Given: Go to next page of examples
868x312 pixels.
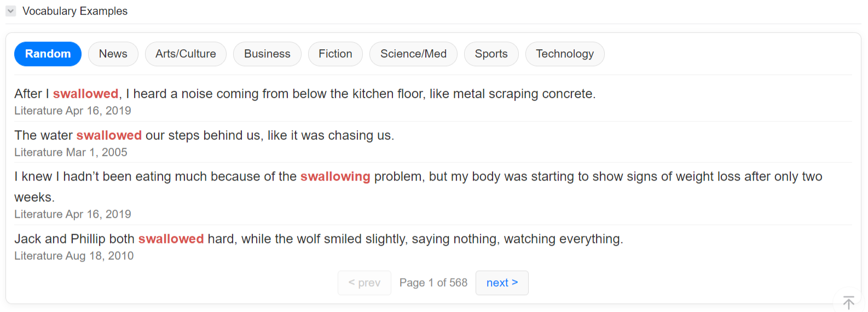Looking at the screenshot, I should 501,283.
